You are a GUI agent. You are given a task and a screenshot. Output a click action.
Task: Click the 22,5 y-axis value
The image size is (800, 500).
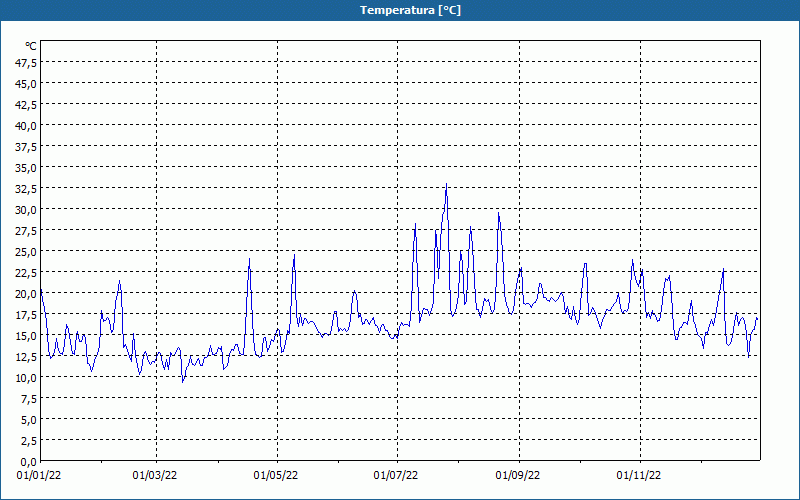coord(27,273)
